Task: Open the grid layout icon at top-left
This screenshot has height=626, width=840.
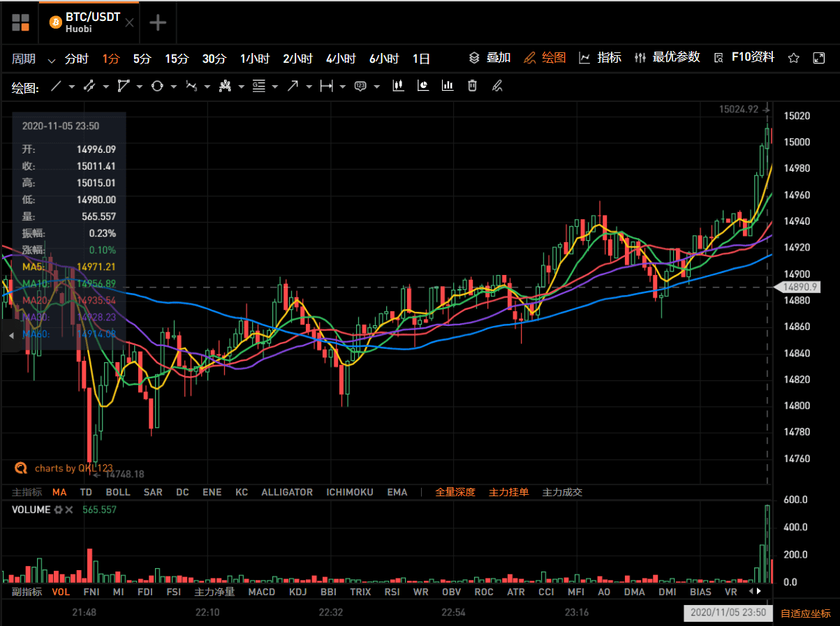Action: pyautogui.click(x=20, y=22)
